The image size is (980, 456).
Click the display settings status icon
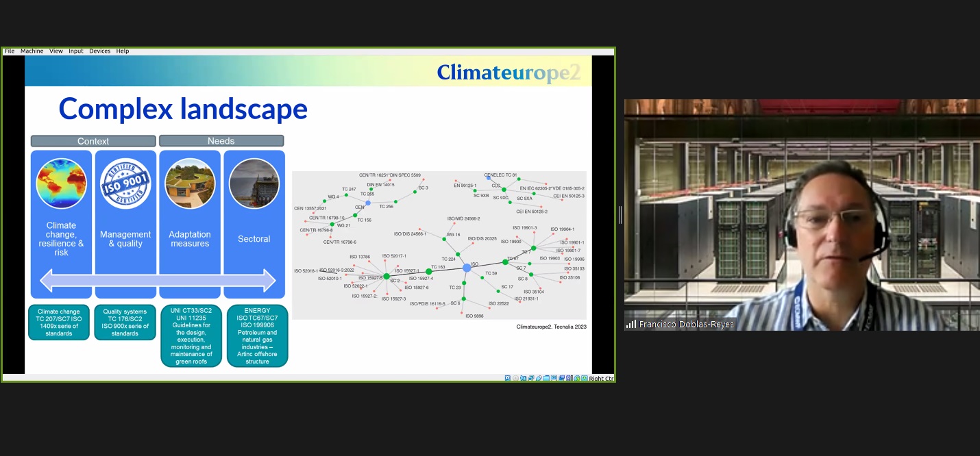pos(554,378)
